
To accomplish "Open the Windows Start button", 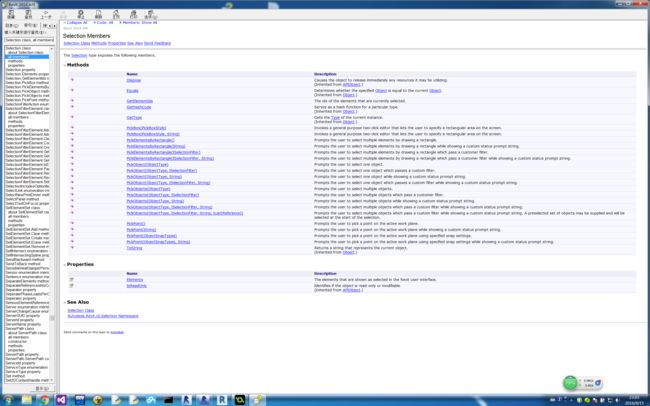I will click(8, 400).
